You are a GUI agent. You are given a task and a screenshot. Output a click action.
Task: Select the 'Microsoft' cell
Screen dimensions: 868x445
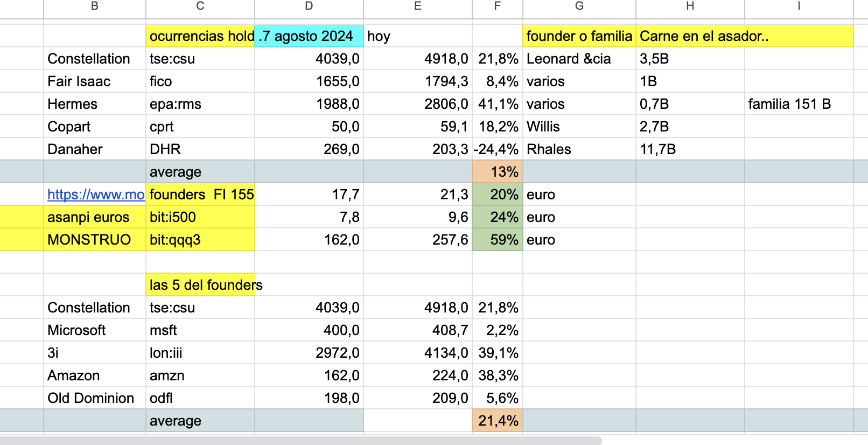coord(95,330)
